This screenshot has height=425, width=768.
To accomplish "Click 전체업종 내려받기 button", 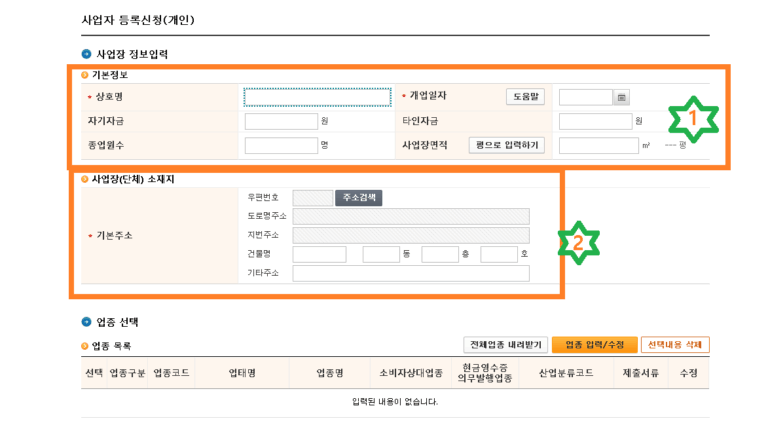I will pos(505,344).
